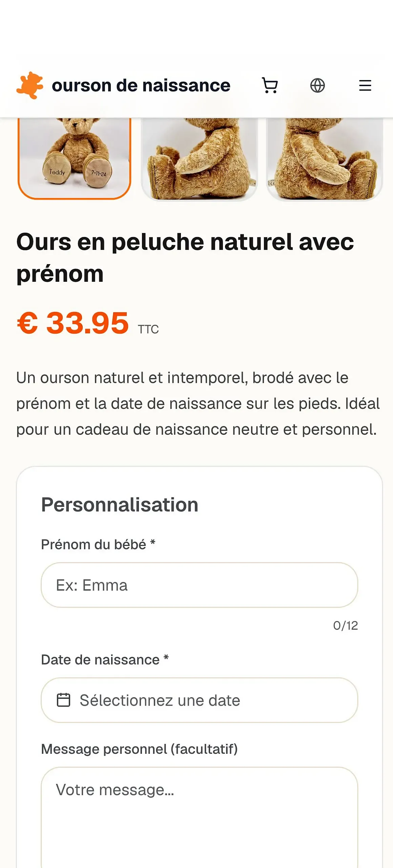Select the front-view Teddy thumbnail
The width and height of the screenshot is (393, 868).
tap(74, 158)
